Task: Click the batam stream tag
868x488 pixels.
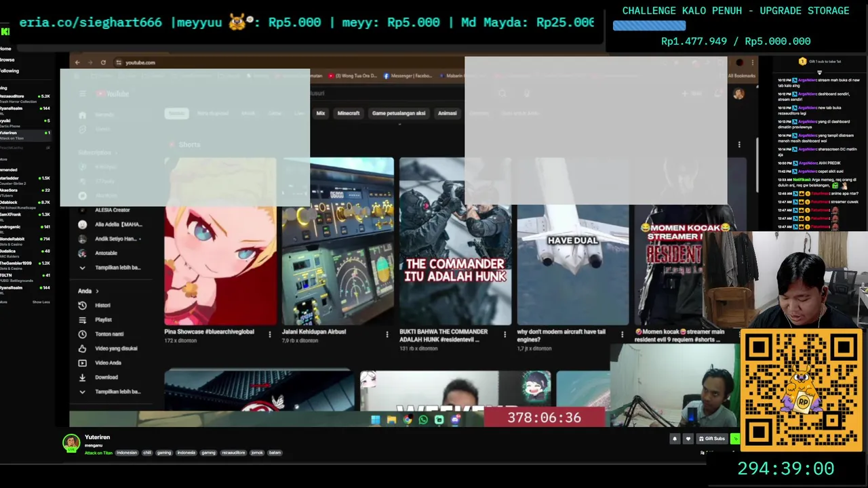Action: (x=275, y=453)
